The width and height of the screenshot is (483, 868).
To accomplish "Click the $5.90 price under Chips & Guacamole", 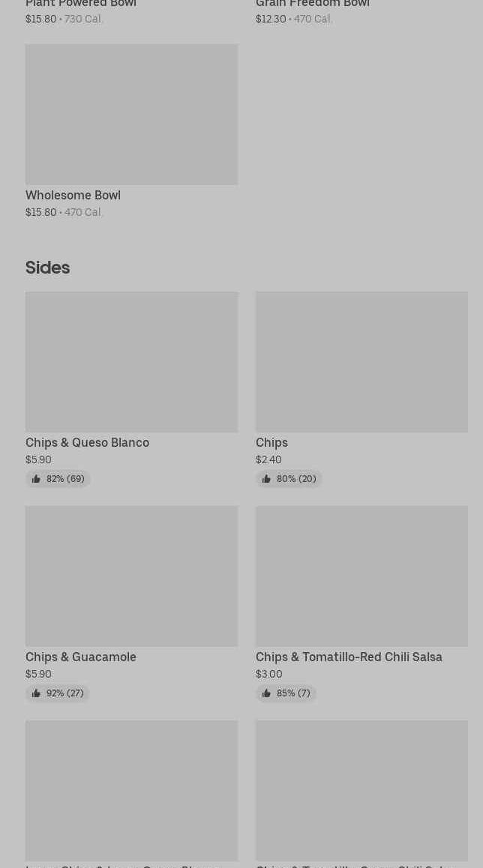I will pos(38,674).
